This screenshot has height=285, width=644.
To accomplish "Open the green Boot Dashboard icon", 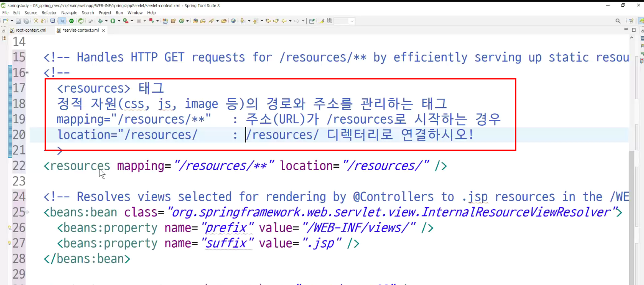I will click(72, 21).
